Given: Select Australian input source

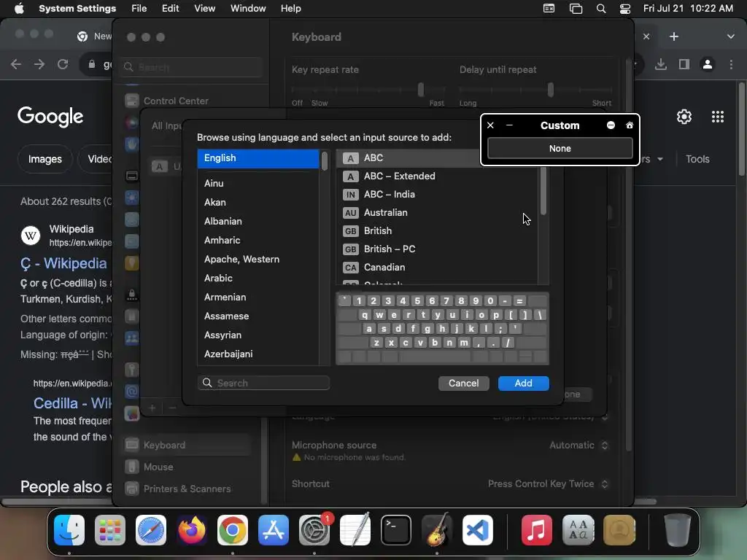Looking at the screenshot, I should [438, 213].
